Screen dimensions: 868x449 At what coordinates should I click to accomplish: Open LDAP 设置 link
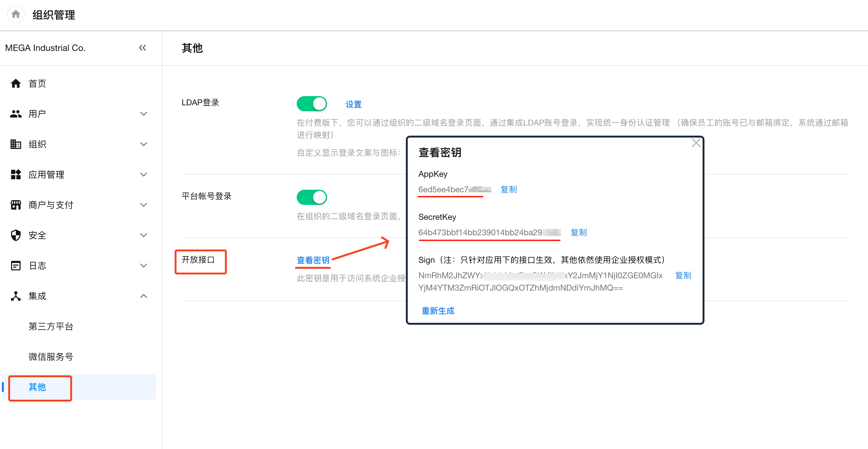[353, 104]
